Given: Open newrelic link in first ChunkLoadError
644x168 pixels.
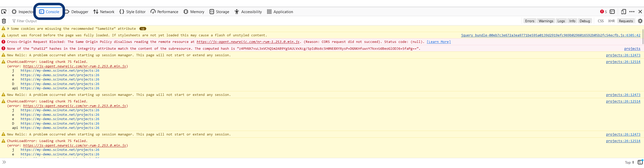Looking at the screenshot, I should coord(75,66).
